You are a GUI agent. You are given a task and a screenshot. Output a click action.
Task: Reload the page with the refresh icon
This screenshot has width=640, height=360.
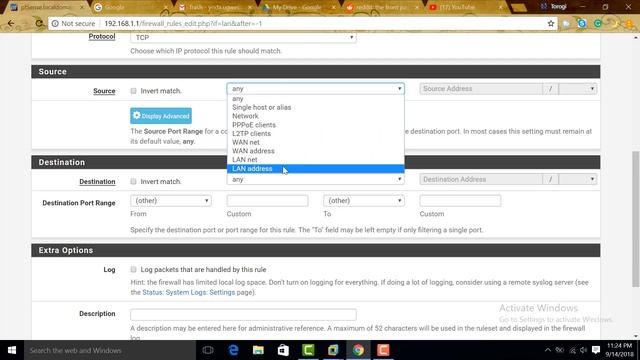[39, 23]
